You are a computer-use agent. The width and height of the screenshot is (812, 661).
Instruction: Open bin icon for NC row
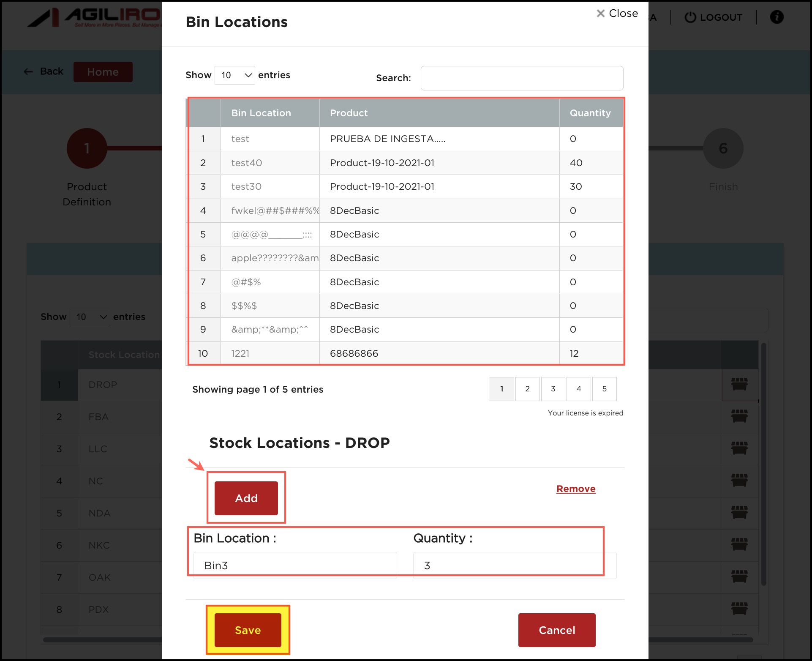coord(739,481)
